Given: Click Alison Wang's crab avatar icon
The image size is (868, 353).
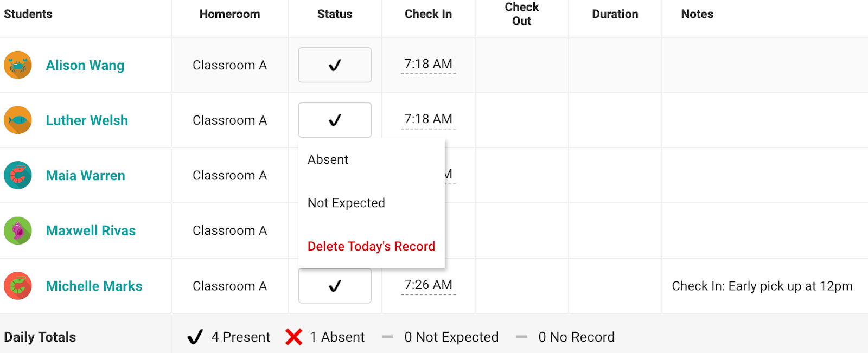Looking at the screenshot, I should coord(18,65).
